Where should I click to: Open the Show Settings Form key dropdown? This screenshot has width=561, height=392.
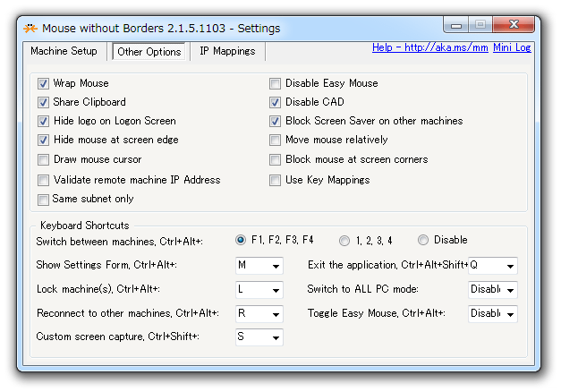tap(259, 266)
